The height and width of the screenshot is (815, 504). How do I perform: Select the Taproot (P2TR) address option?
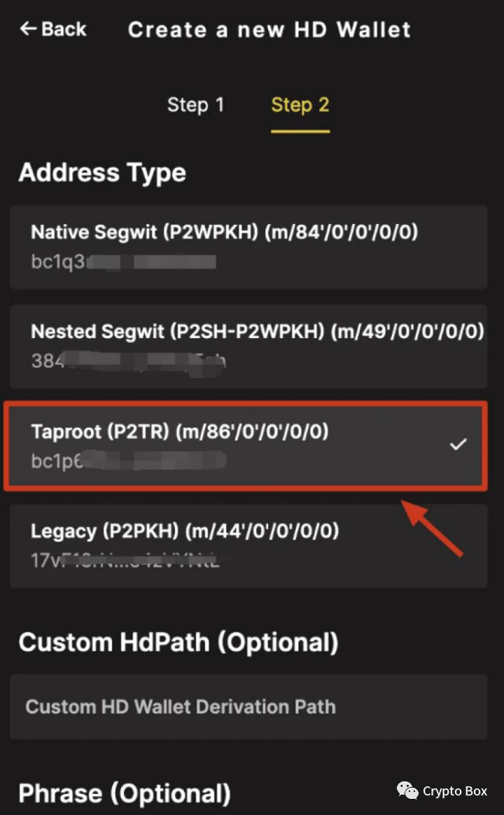(x=246, y=446)
